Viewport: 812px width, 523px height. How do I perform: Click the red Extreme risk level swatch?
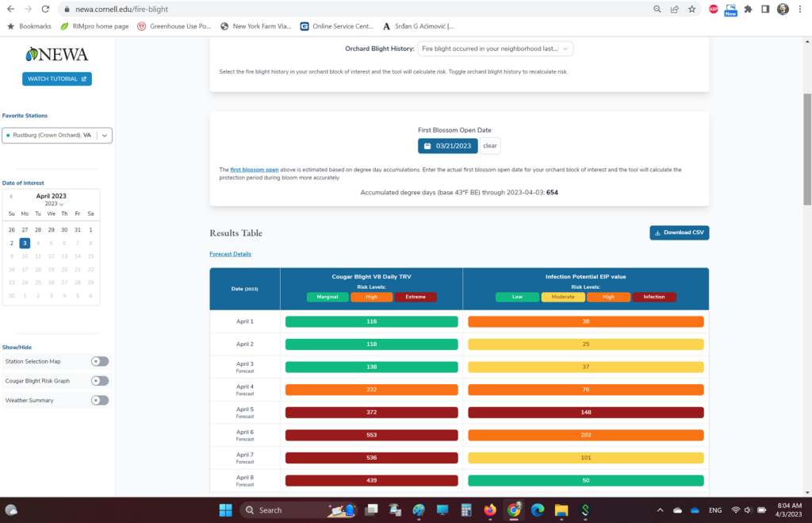416,297
